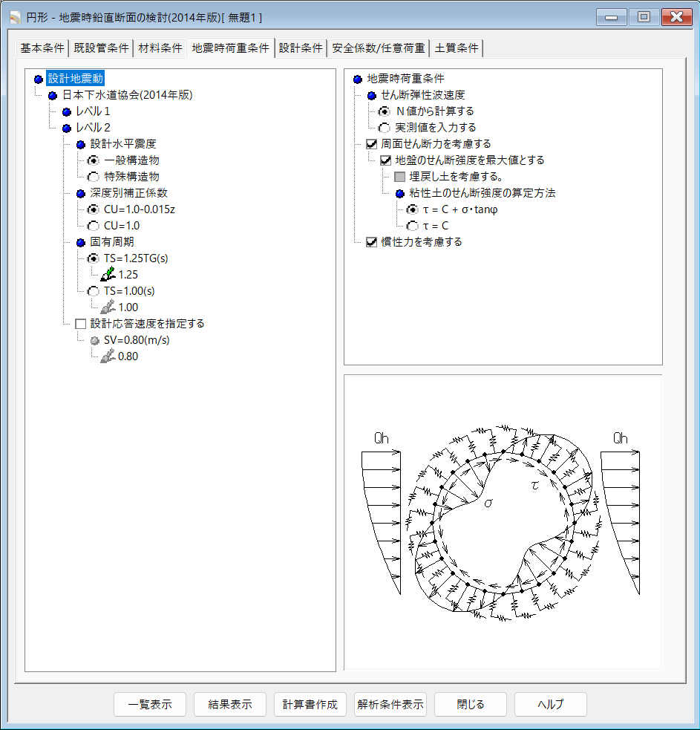Open the 基本条件 tab
The height and width of the screenshot is (730, 700).
[x=42, y=48]
